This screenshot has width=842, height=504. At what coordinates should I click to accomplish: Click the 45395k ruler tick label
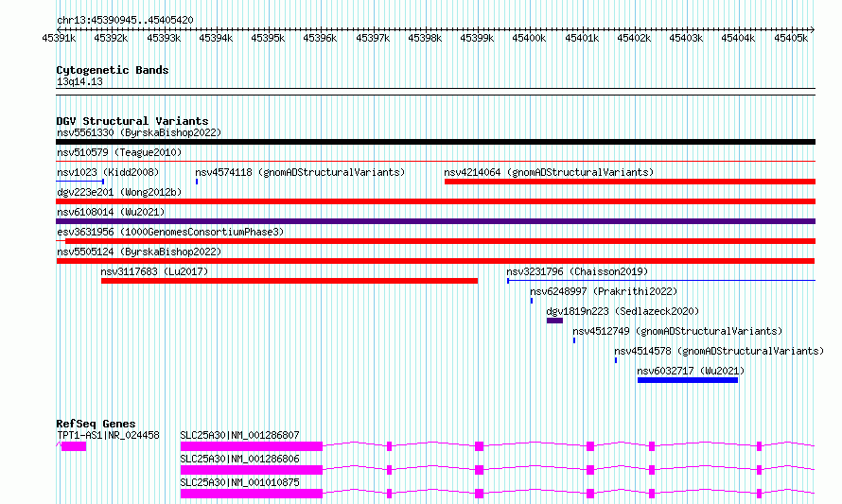point(268,38)
